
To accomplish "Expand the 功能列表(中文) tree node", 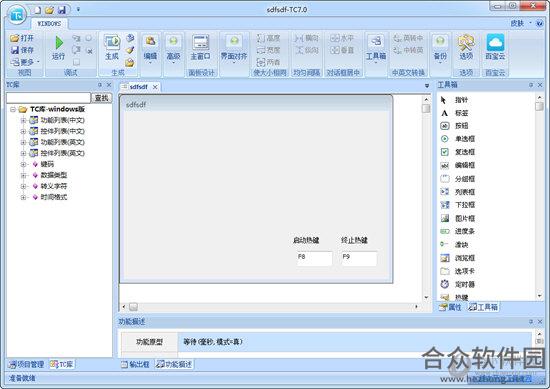I will tap(23, 120).
